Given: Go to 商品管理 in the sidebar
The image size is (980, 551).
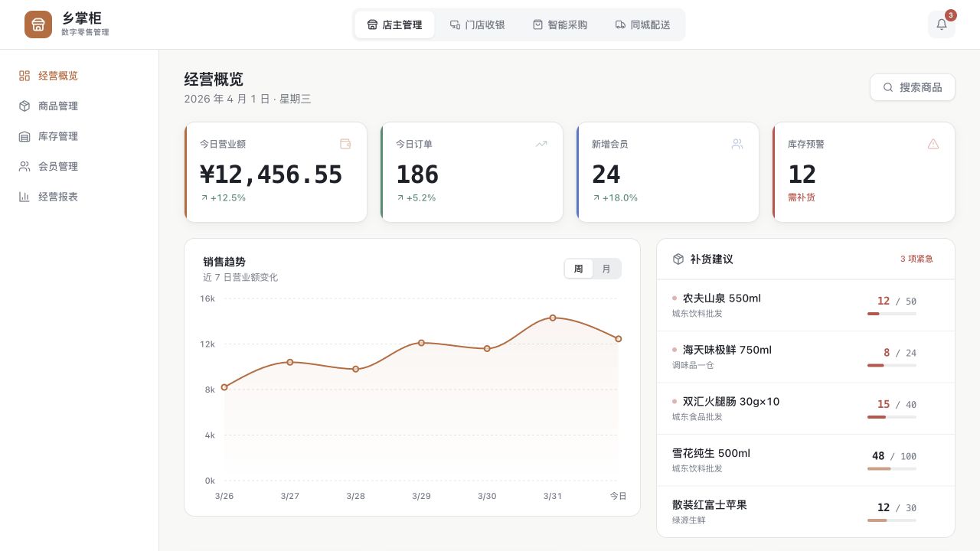Looking at the screenshot, I should pyautogui.click(x=80, y=106).
